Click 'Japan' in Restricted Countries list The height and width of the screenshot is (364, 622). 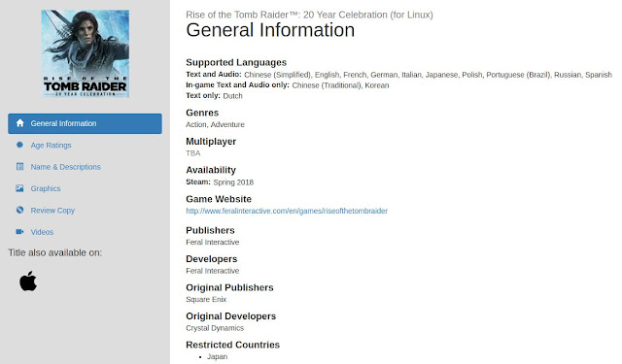point(218,357)
